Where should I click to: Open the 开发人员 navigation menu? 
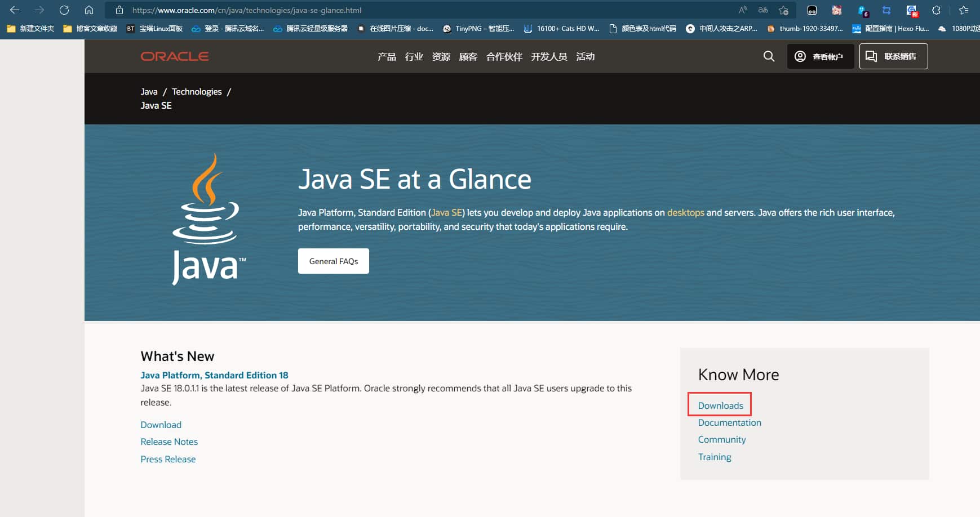pyautogui.click(x=549, y=57)
